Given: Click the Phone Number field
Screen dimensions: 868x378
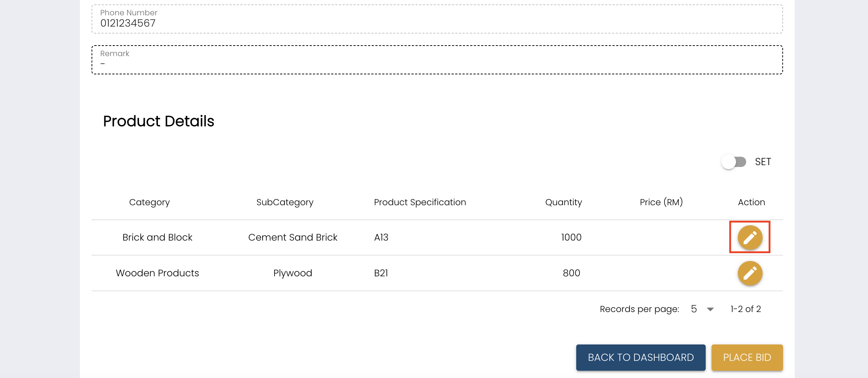Looking at the screenshot, I should click(x=437, y=19).
